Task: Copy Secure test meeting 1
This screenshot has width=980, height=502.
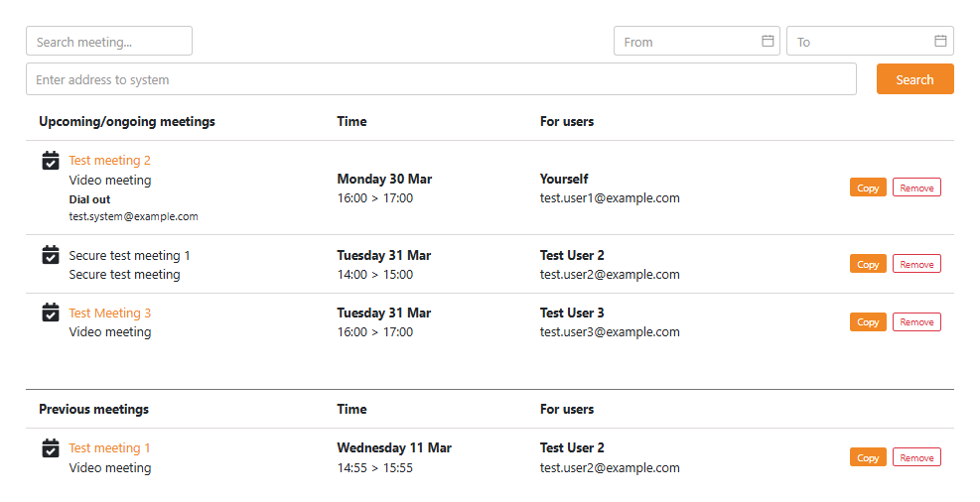Action: 868,264
